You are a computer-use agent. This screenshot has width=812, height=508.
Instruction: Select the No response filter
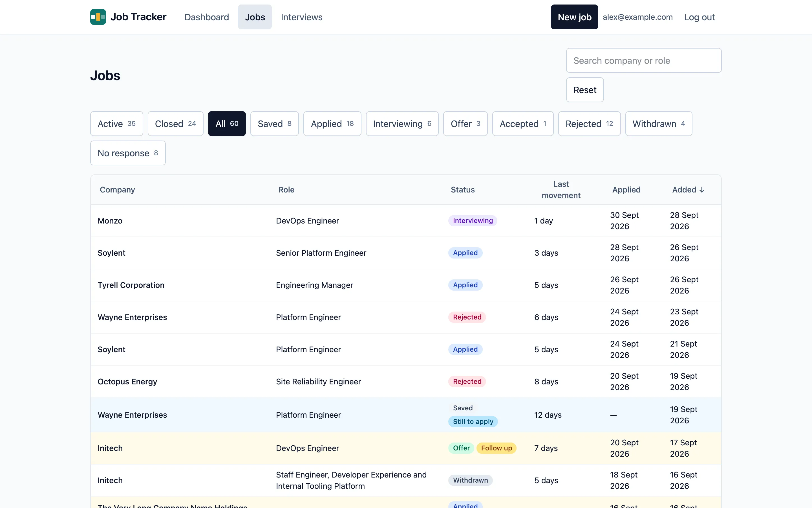[x=128, y=153]
